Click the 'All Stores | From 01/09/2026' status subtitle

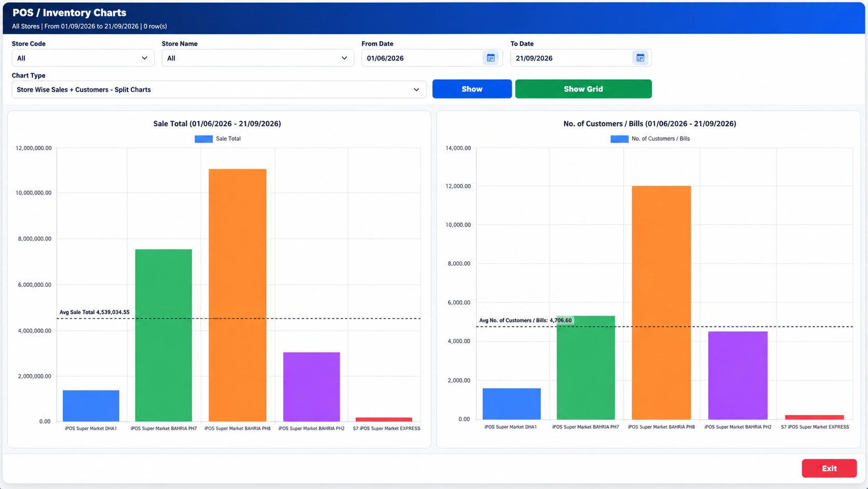(89, 27)
